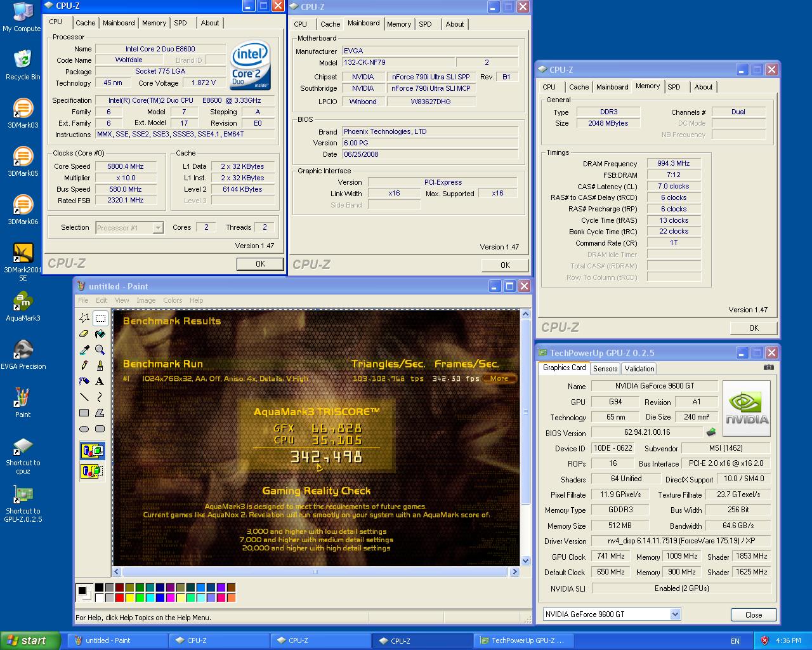Viewport: 812px width, 650px height.
Task: Open the Shortcut to GPU-Z.0.2.5 icon
Action: tap(23, 503)
